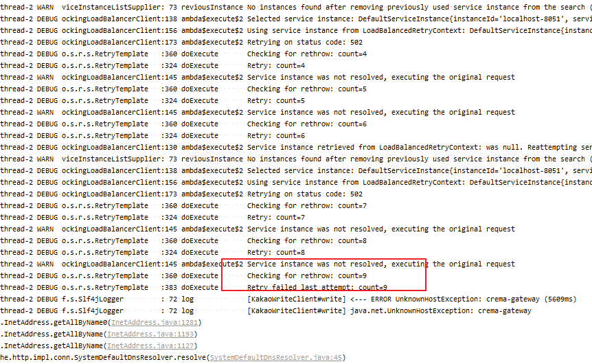Click the 'Checking for rethrow: count=9' line

pos(306,275)
